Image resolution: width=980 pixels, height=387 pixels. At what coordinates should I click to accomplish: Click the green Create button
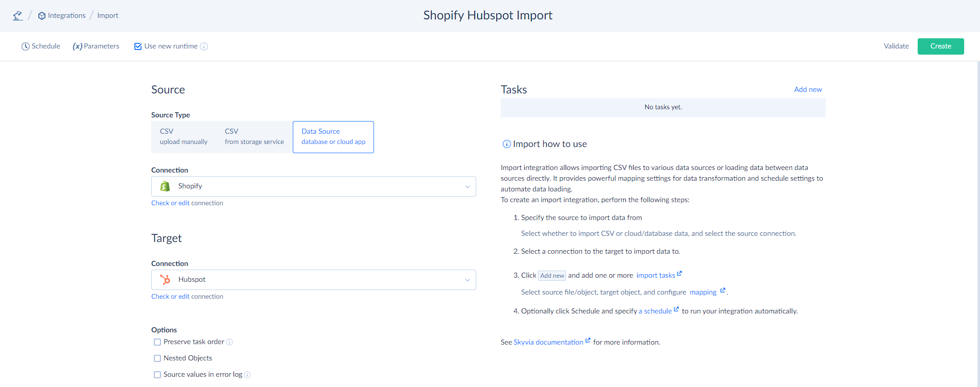(941, 46)
